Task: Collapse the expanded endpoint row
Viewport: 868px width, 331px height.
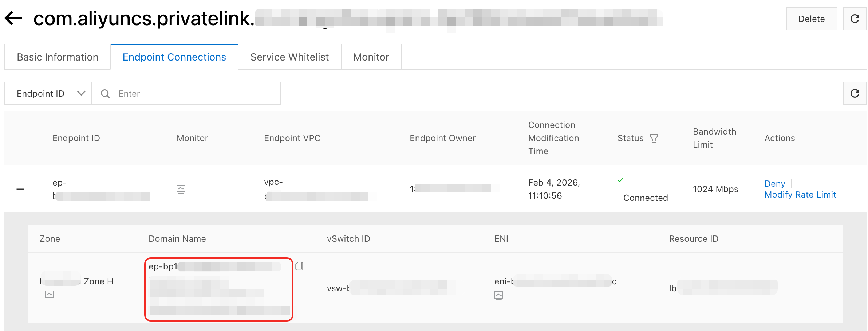Action: 20,189
